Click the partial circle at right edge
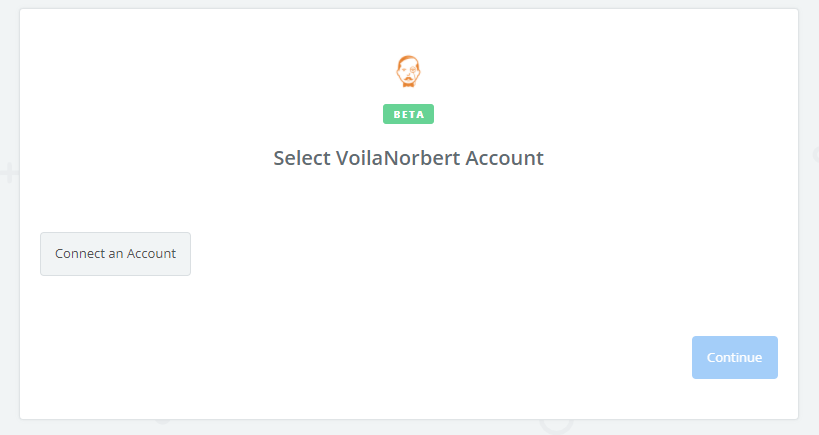This screenshot has width=819, height=435. (x=814, y=155)
